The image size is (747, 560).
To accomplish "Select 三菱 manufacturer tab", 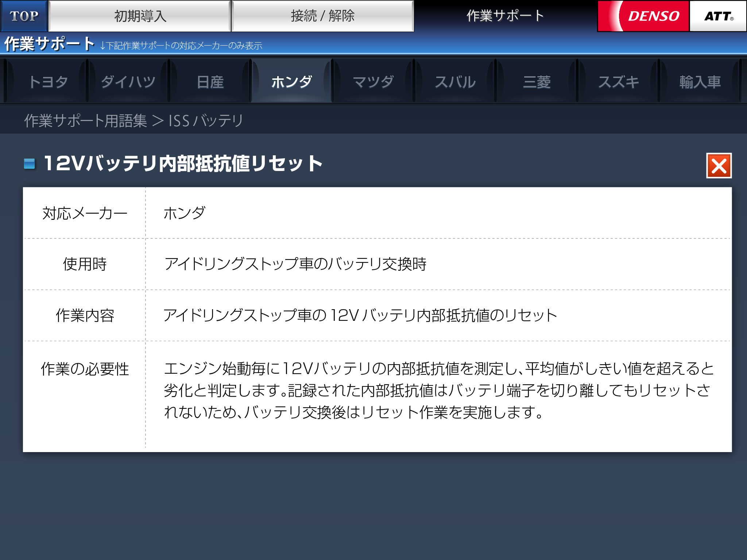I will [537, 82].
